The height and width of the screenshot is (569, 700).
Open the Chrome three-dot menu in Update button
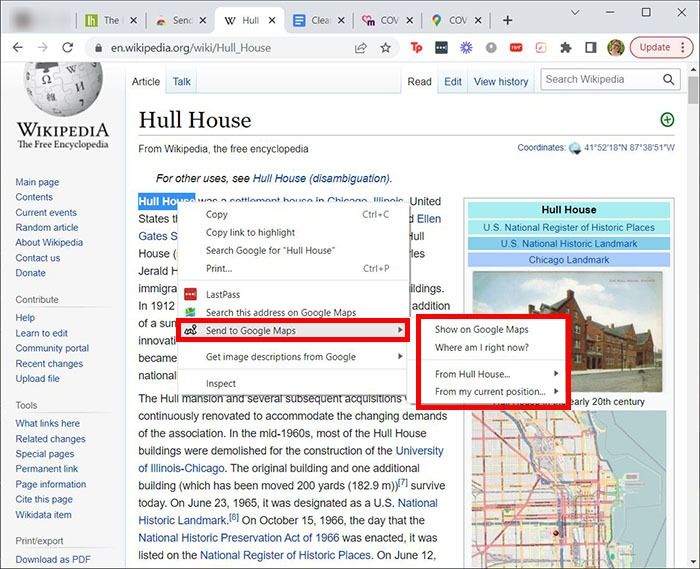pos(683,47)
